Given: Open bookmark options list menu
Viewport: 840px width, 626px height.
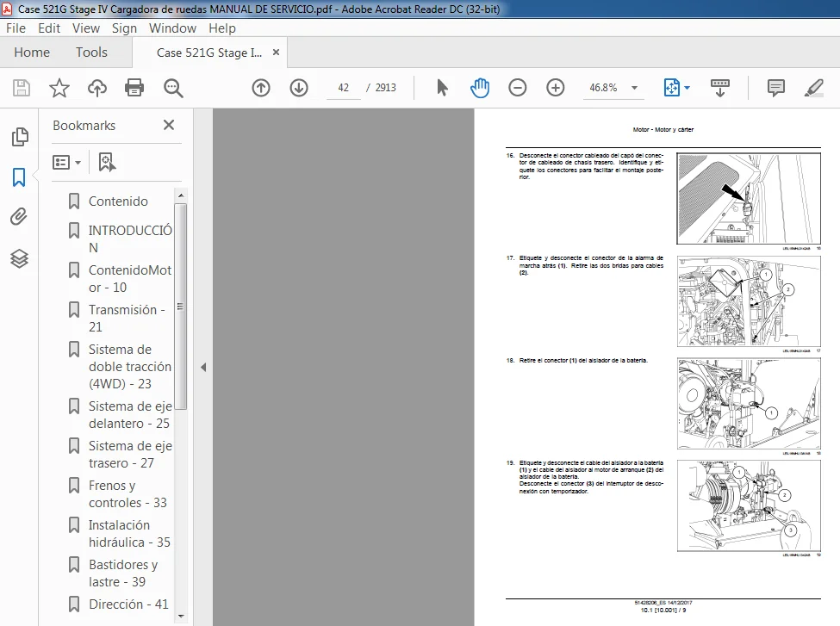Looking at the screenshot, I should tap(66, 162).
